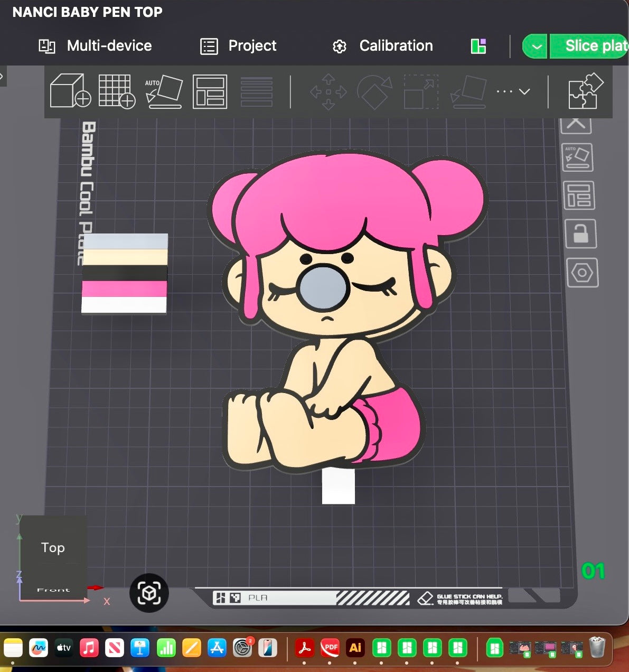629x672 pixels.
Task: Launch Apple TV from the Dock
Action: click(x=63, y=648)
